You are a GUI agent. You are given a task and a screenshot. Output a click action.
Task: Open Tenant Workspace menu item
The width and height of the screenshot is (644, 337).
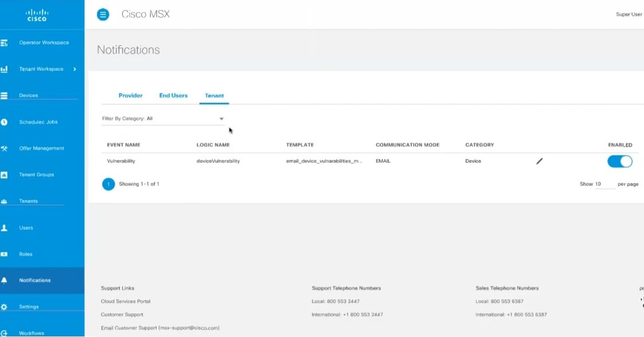pyautogui.click(x=41, y=69)
